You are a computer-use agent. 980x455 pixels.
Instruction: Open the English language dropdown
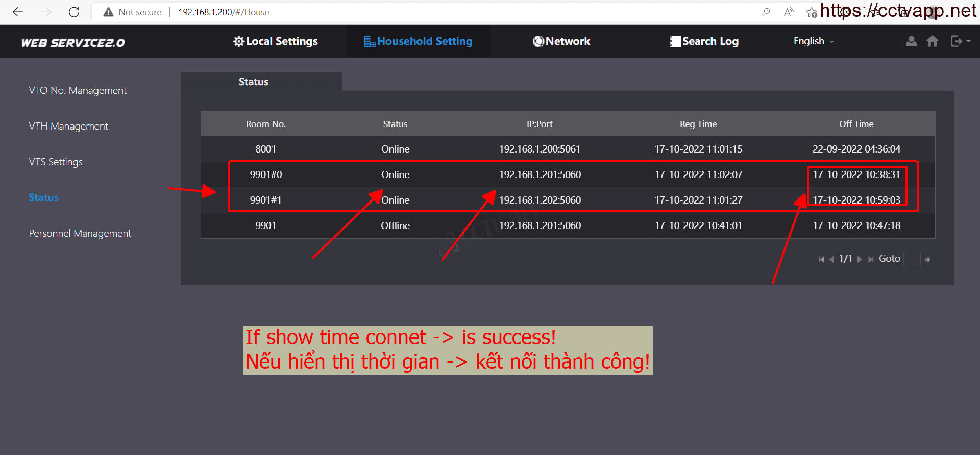point(813,41)
